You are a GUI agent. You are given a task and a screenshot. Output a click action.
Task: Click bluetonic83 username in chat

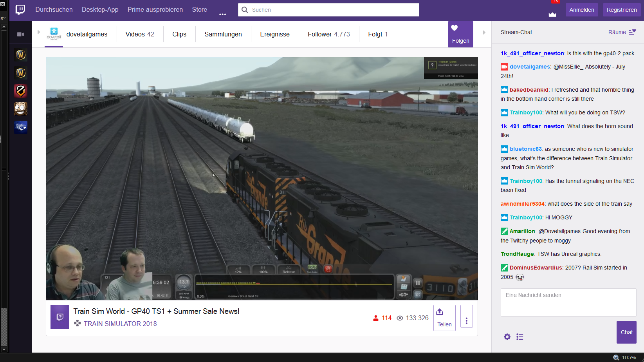coord(526,149)
